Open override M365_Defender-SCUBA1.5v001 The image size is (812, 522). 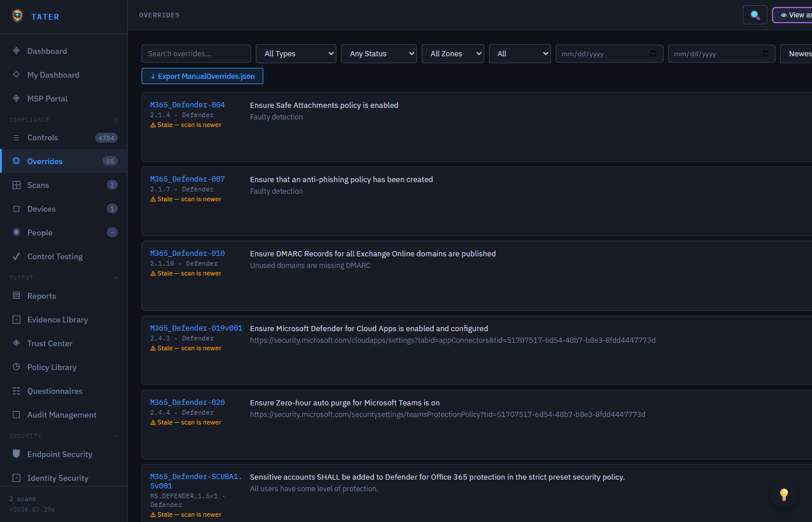point(196,481)
